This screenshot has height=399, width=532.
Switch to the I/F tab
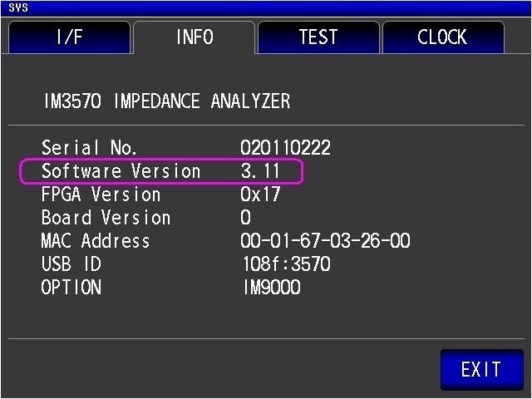pyautogui.click(x=69, y=37)
